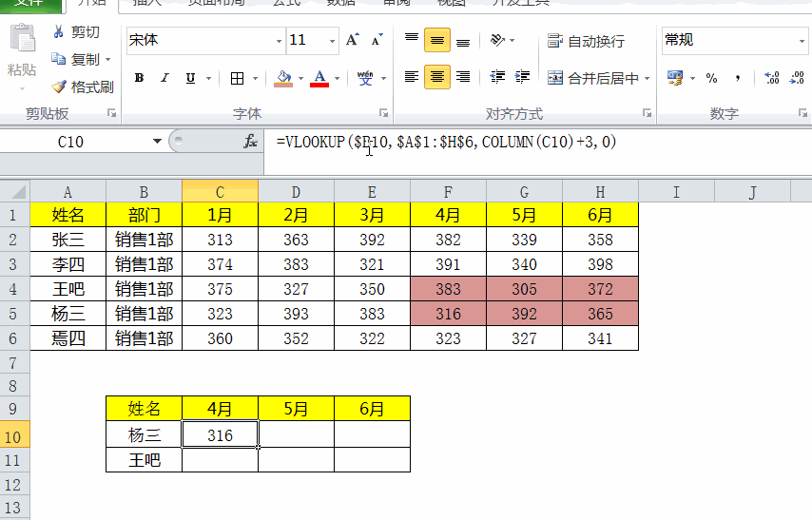
Task: Click the Paste clipboard icon
Action: (x=23, y=38)
